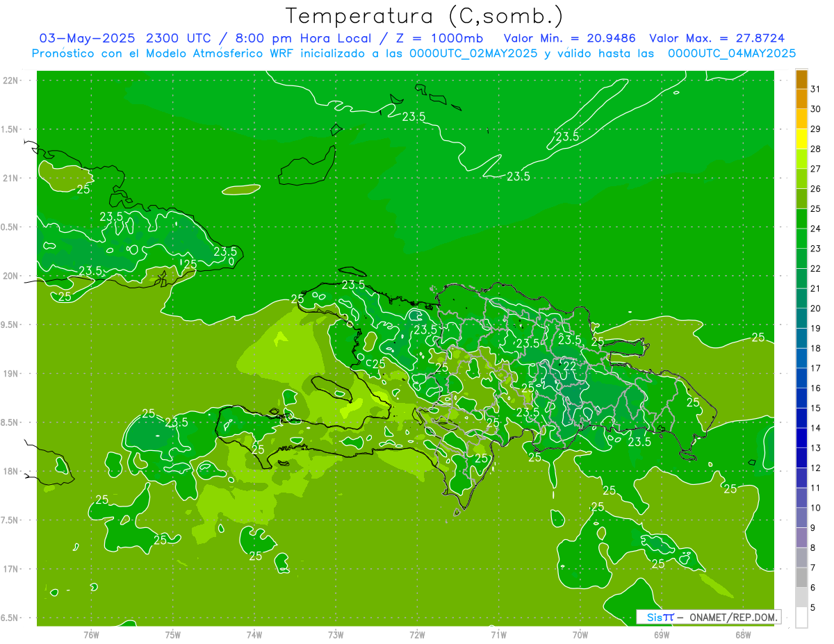The image size is (834, 644).
Task: Click the dark blue color bar segment between 13 and 14
Action: (x=801, y=438)
